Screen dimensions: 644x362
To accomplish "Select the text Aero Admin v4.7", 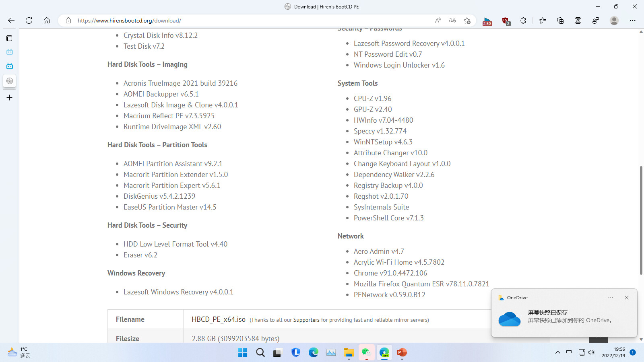I will [x=379, y=251].
